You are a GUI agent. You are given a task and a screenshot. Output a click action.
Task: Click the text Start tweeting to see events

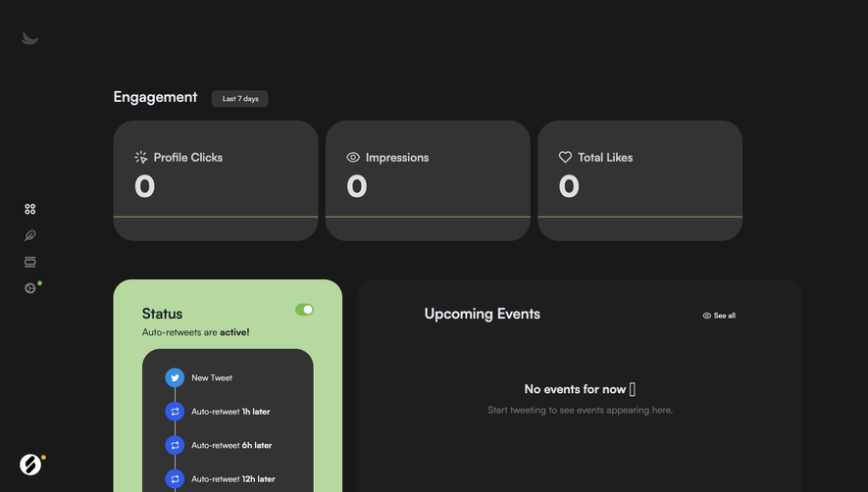coord(581,410)
